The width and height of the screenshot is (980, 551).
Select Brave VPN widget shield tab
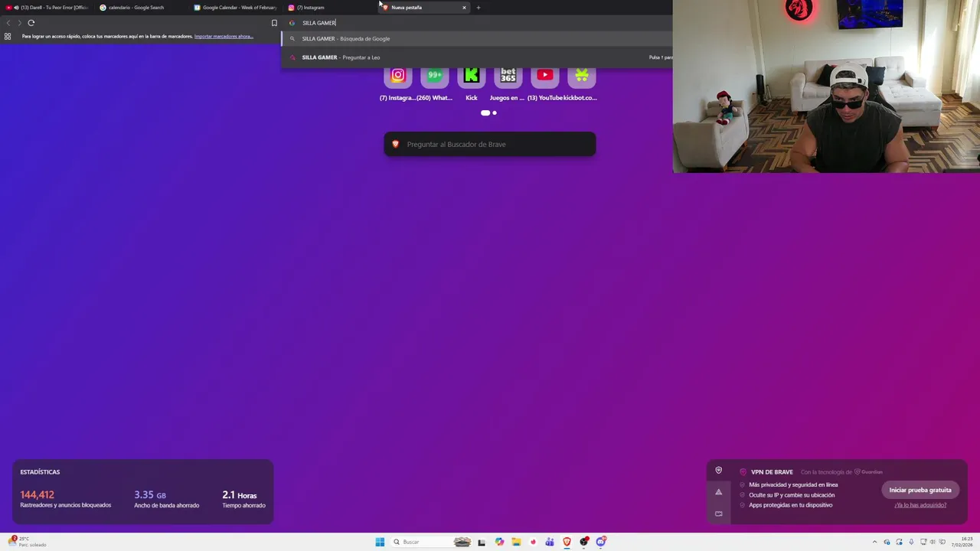pyautogui.click(x=718, y=471)
